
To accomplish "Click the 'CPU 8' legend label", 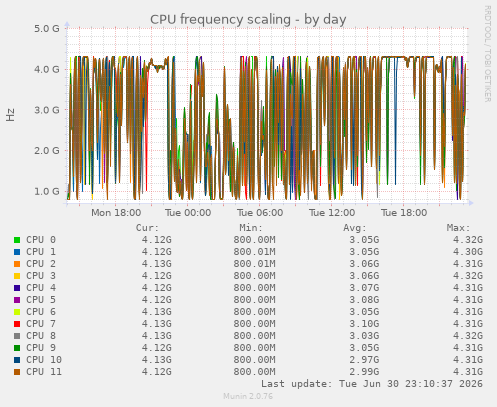I will 41,336.
